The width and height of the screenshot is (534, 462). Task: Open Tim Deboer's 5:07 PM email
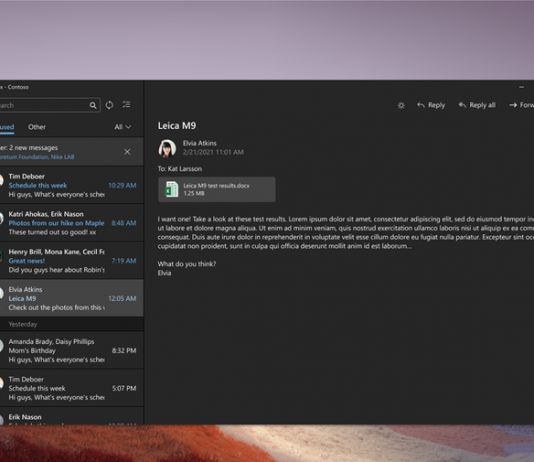(x=72, y=388)
